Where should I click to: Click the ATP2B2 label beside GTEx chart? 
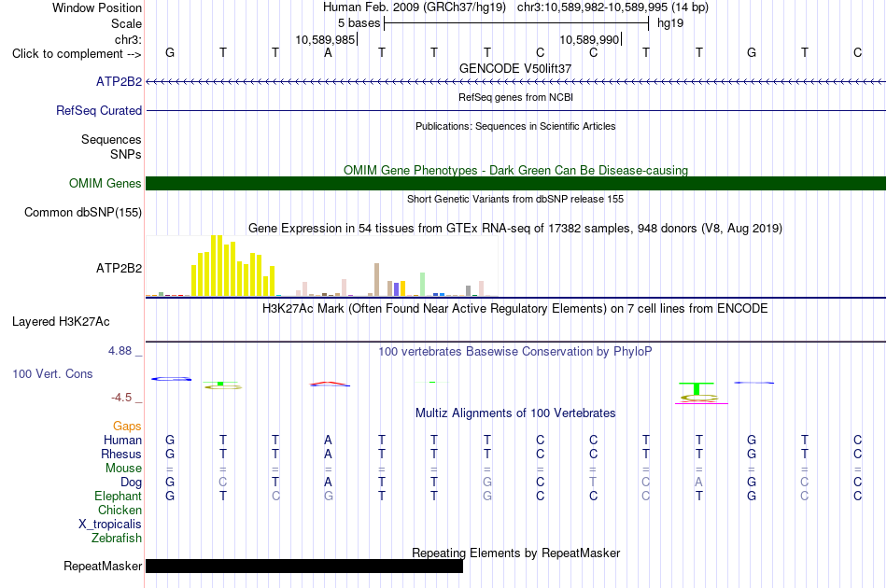coord(119,268)
